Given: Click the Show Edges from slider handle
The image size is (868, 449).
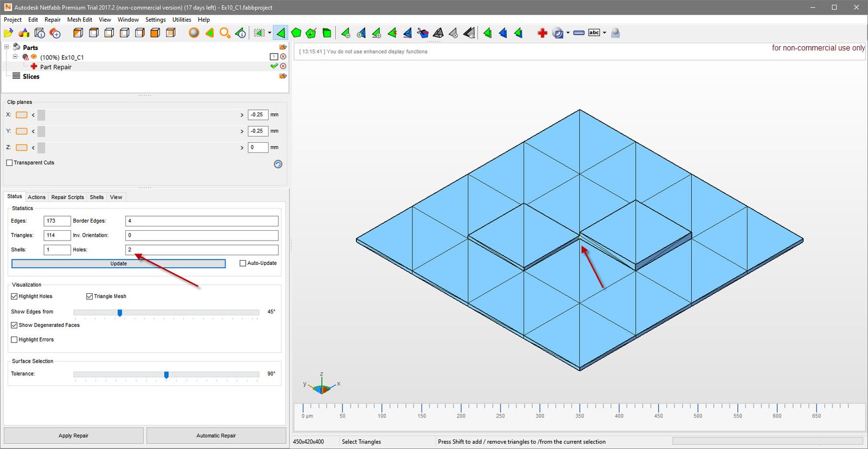Looking at the screenshot, I should click(x=120, y=312).
